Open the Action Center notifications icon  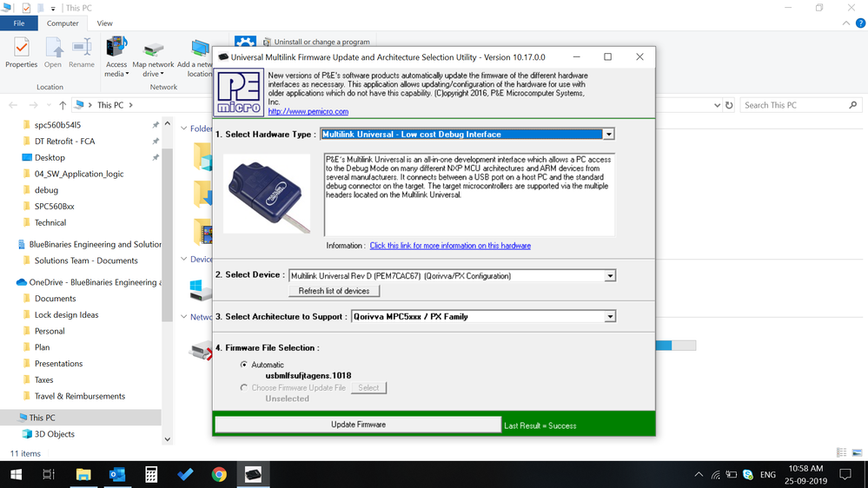845,475
